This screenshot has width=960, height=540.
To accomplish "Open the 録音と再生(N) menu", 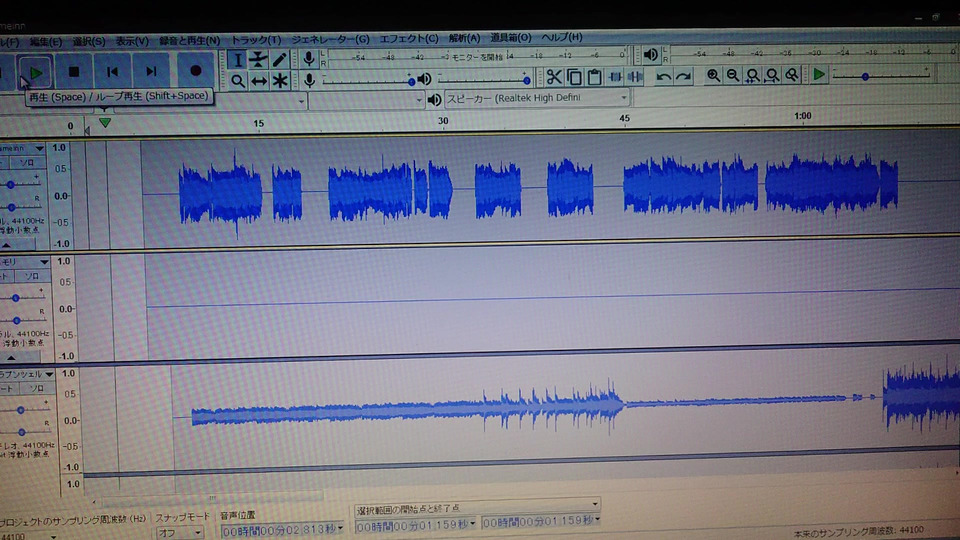I will 189,40.
